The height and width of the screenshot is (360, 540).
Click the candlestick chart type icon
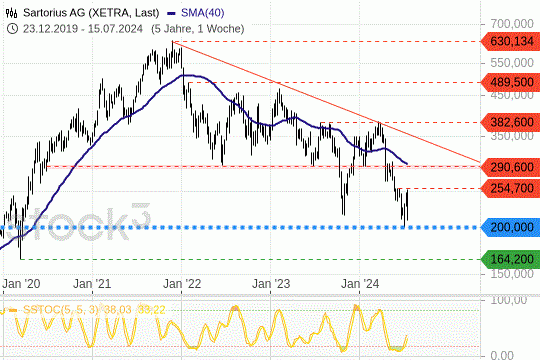tap(12, 13)
